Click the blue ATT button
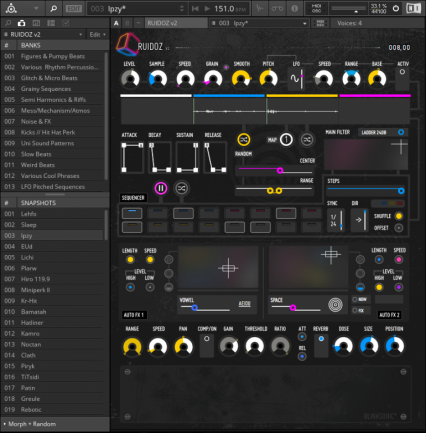The width and height of the screenshot is (426, 433). click(302, 337)
